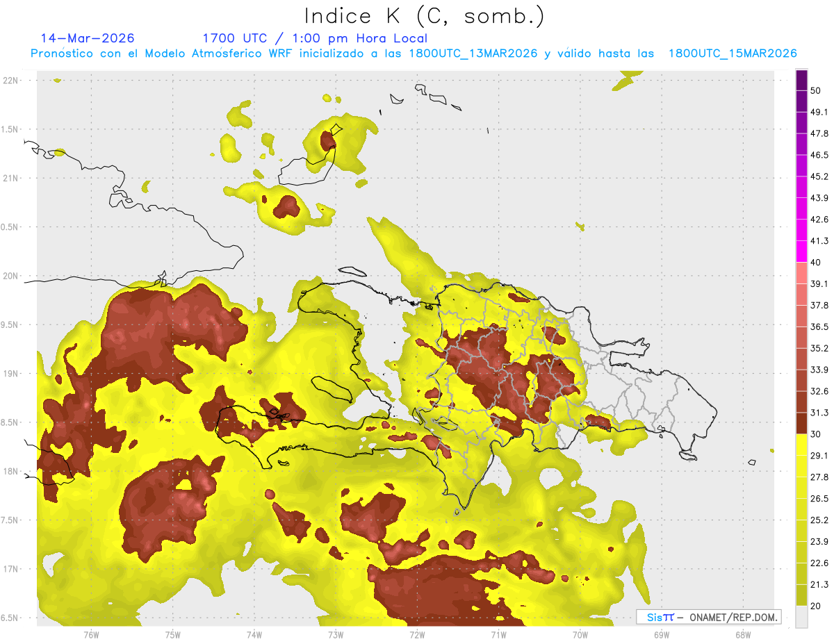The height and width of the screenshot is (644, 834).
Task: Click the 71W longitude axis label
Action: (x=498, y=634)
